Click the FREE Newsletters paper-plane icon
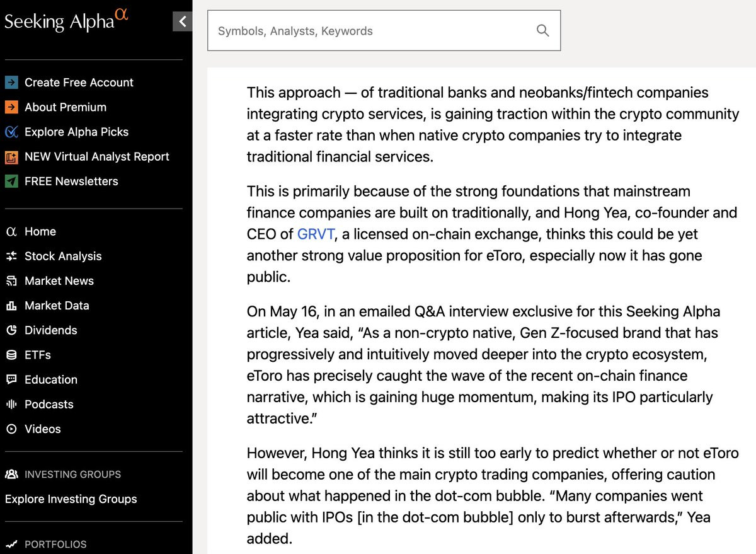This screenshot has width=756, height=554. click(11, 181)
